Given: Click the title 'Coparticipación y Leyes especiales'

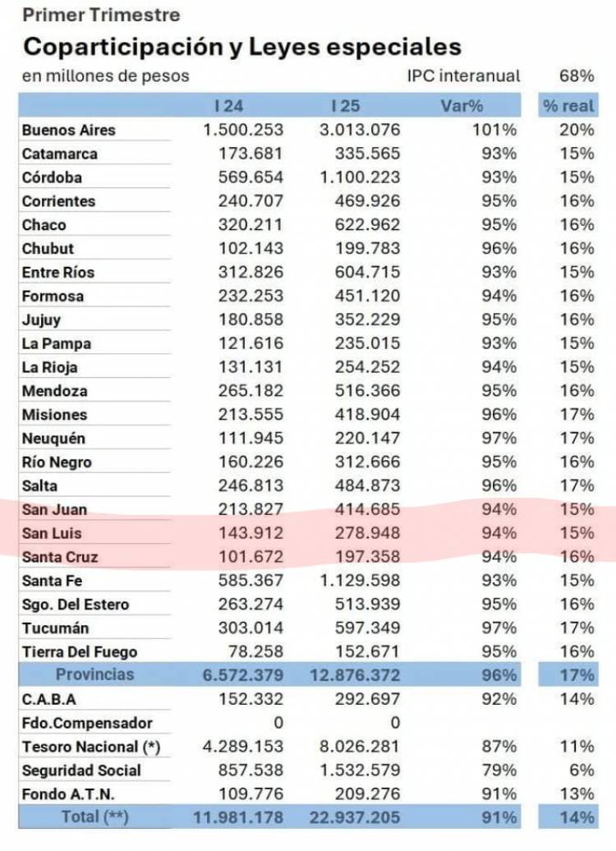Looking at the screenshot, I should click(241, 46).
